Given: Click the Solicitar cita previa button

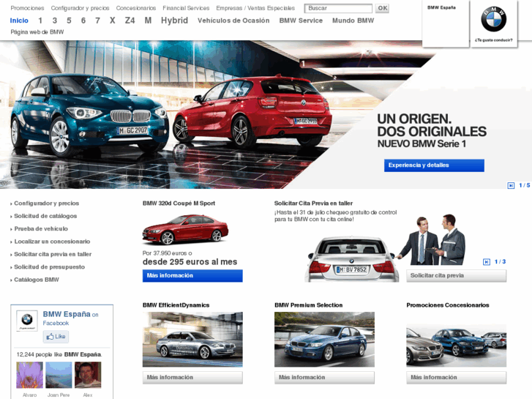Looking at the screenshot, I should [x=457, y=276].
